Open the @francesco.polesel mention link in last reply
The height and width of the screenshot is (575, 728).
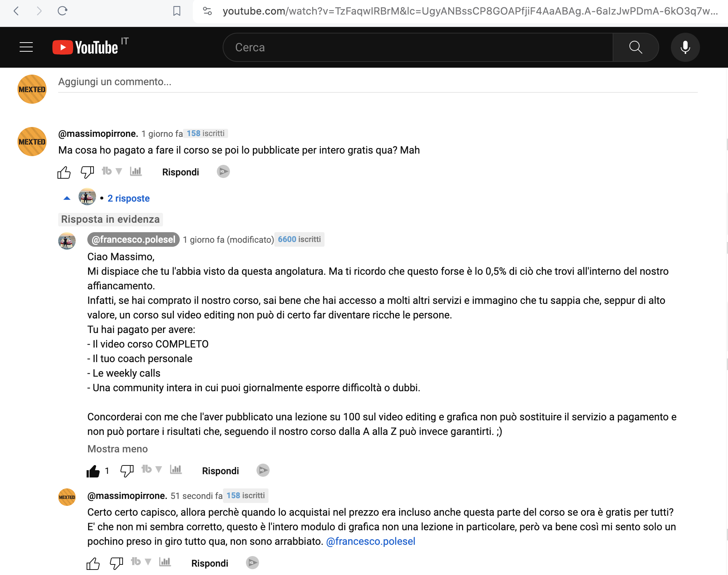tap(370, 541)
